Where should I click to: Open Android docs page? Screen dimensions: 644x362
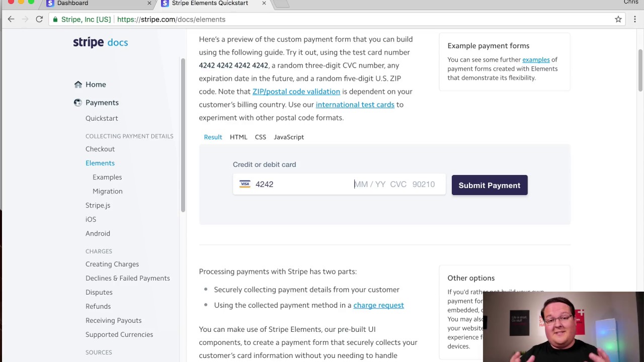point(98,233)
